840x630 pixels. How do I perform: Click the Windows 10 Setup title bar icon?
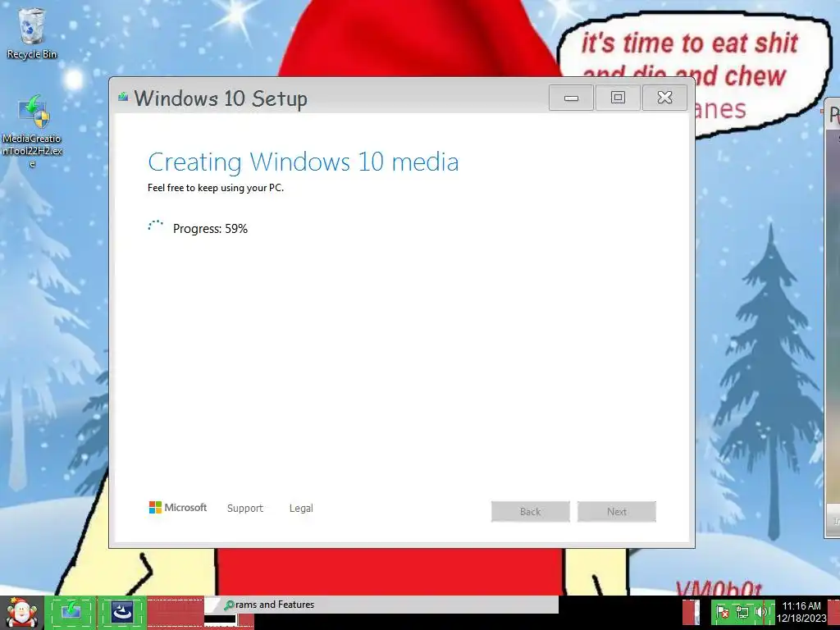coord(123,97)
